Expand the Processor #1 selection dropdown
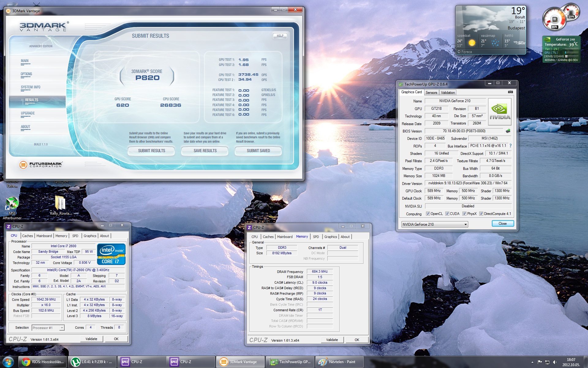This screenshot has width=588, height=368. click(62, 328)
